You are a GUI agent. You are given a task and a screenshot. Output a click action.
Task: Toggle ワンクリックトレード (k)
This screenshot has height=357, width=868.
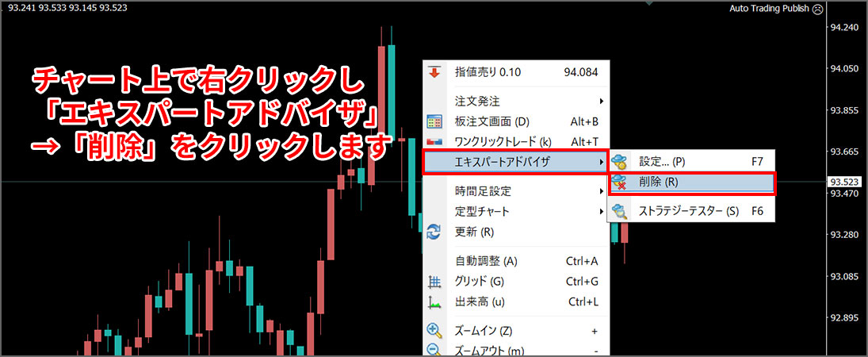(516, 142)
